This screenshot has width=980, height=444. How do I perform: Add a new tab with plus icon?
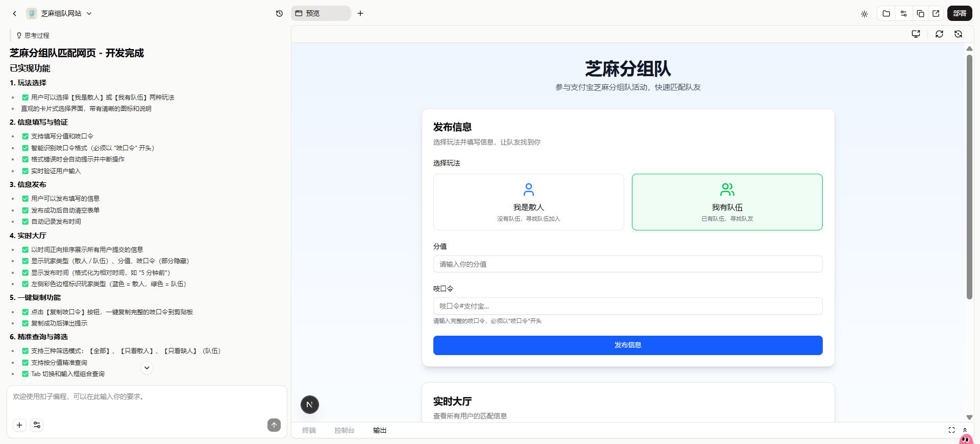[360, 13]
